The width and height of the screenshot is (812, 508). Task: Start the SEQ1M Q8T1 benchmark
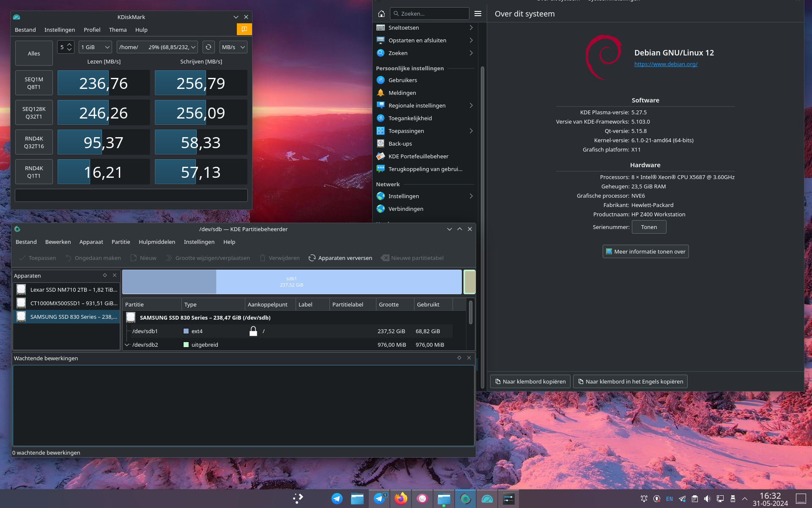34,83
